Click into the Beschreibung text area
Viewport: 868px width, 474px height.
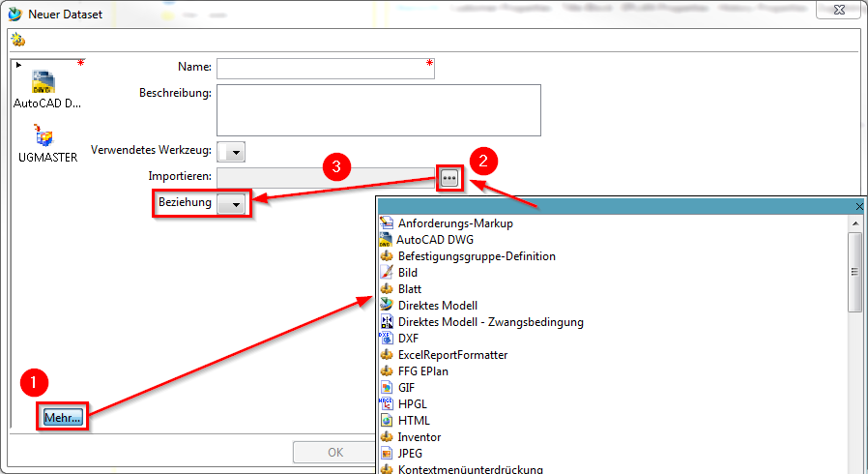(378, 109)
